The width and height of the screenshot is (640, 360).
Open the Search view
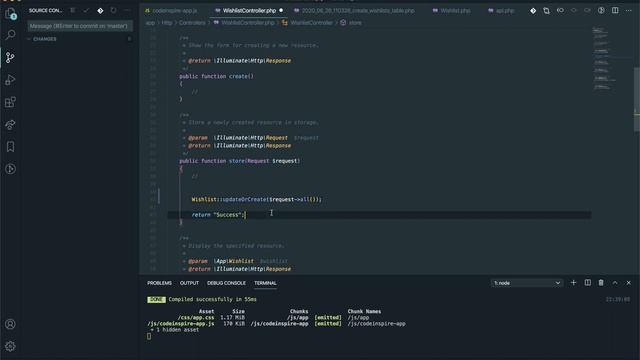[11, 35]
